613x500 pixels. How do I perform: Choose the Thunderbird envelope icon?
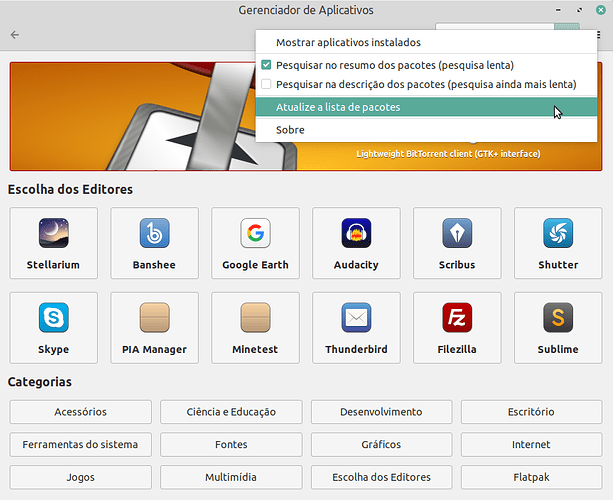click(x=356, y=317)
